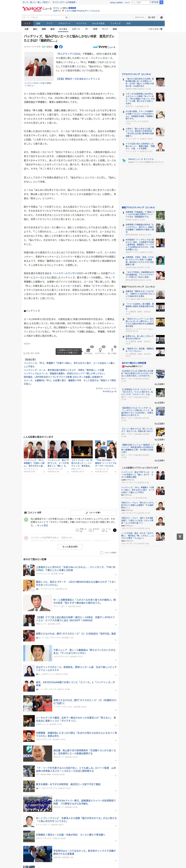Screen dimensions: 186x868
Task: Open the ランキング navigation tab
Action: (x=115, y=24)
